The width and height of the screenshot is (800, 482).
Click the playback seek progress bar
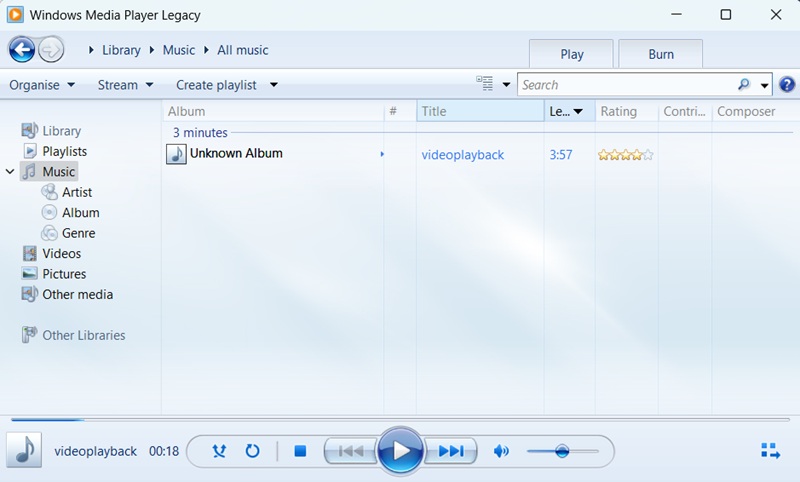click(x=400, y=420)
